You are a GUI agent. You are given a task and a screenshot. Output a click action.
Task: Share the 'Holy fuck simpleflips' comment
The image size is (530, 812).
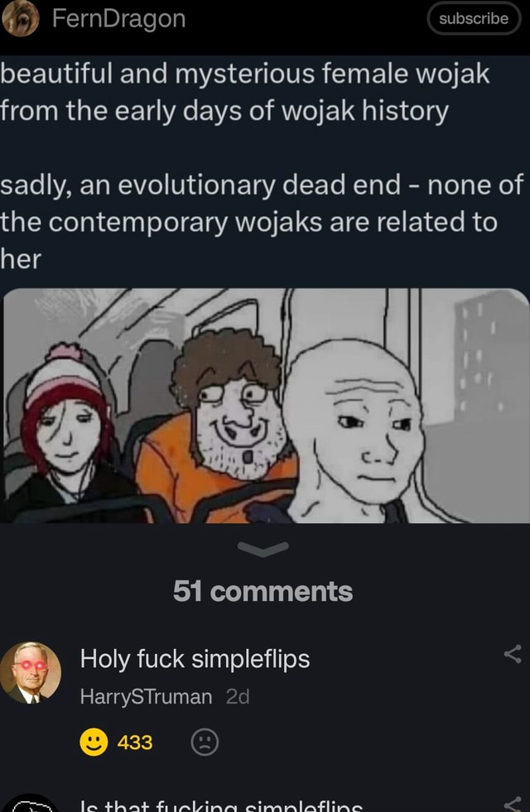pyautogui.click(x=513, y=654)
